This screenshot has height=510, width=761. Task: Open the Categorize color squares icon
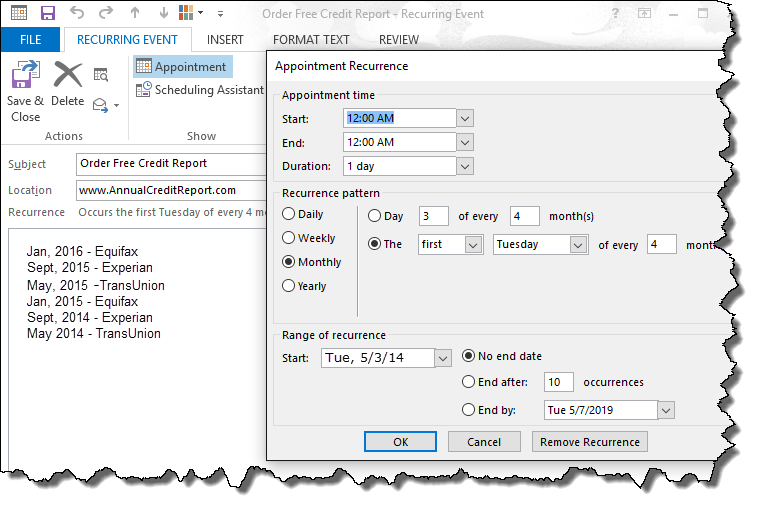click(x=187, y=14)
